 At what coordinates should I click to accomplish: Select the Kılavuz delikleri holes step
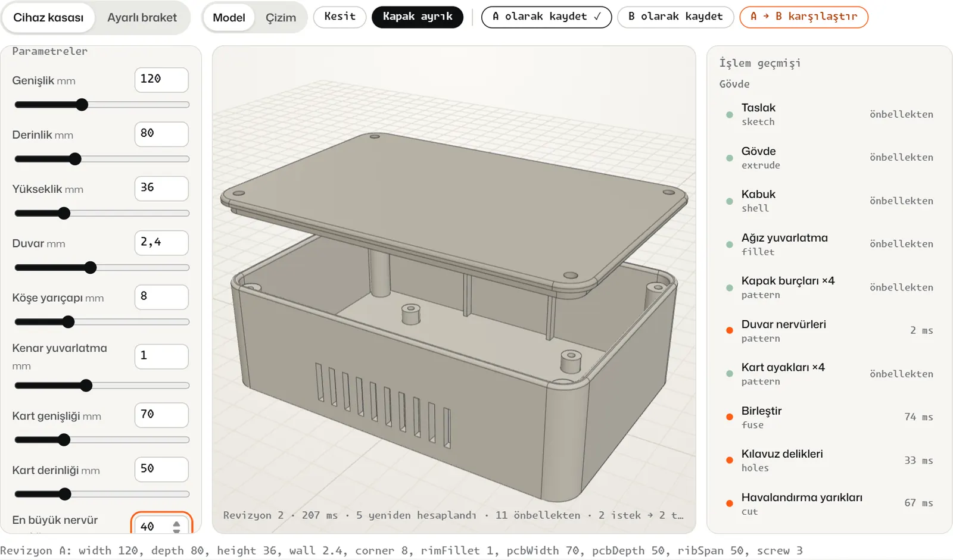point(829,461)
